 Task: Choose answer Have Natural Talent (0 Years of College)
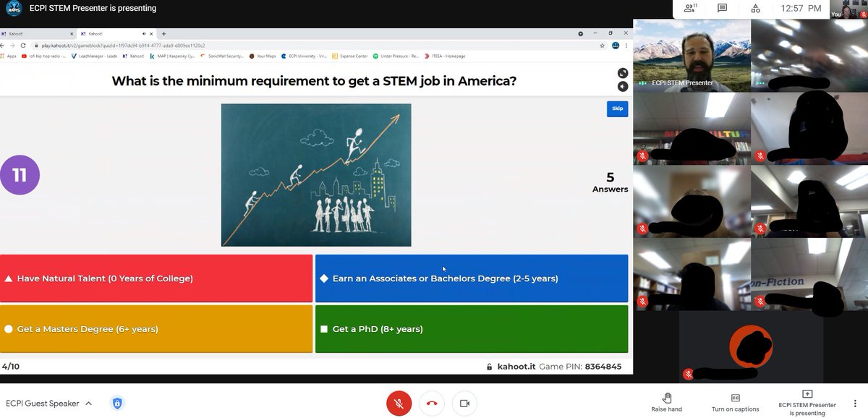point(156,278)
